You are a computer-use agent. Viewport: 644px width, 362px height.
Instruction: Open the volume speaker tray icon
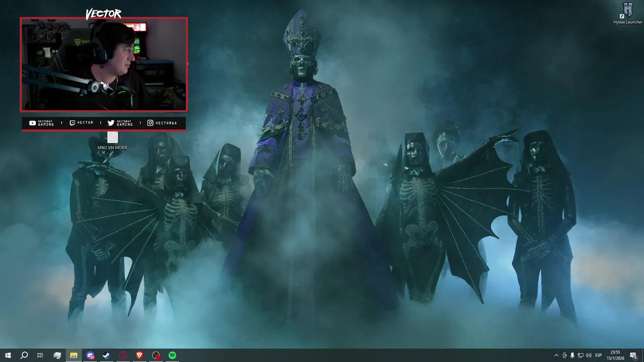pos(589,355)
